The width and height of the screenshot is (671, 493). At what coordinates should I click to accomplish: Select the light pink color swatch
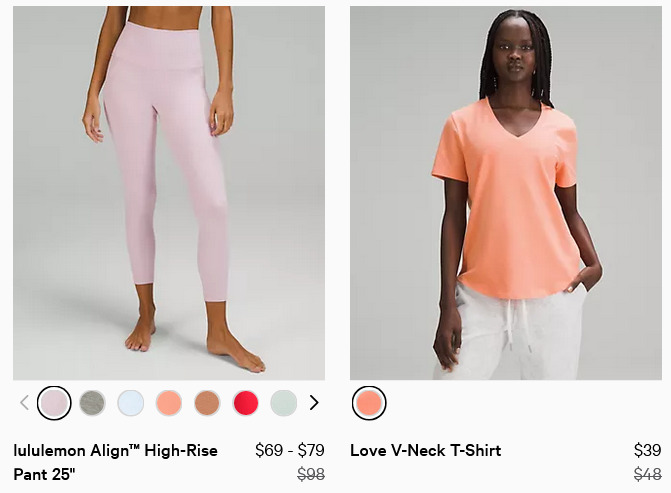54,403
